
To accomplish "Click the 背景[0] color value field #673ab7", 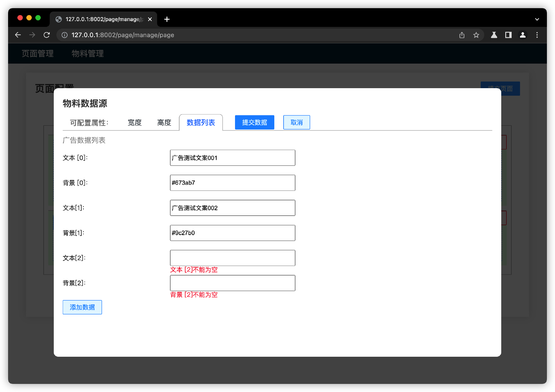I will pos(232,183).
